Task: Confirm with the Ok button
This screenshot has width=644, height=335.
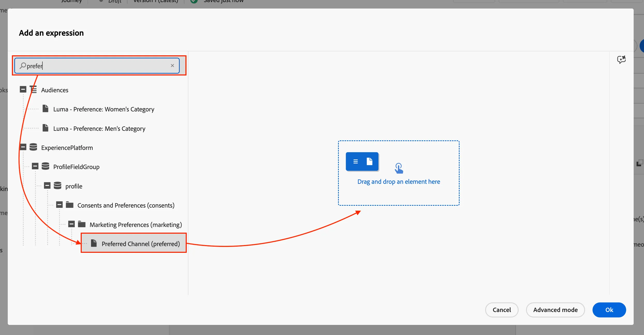Action: click(609, 310)
